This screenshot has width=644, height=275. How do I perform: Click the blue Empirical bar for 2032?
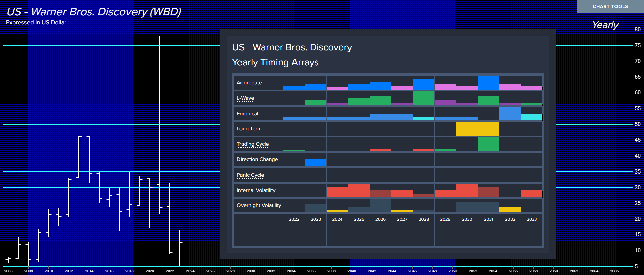510,114
